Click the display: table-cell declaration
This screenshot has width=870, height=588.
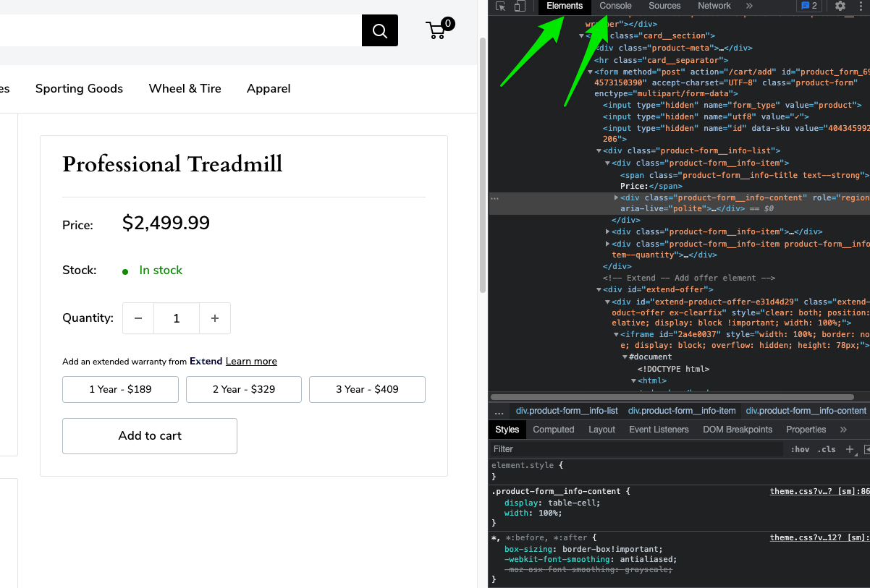click(x=552, y=503)
